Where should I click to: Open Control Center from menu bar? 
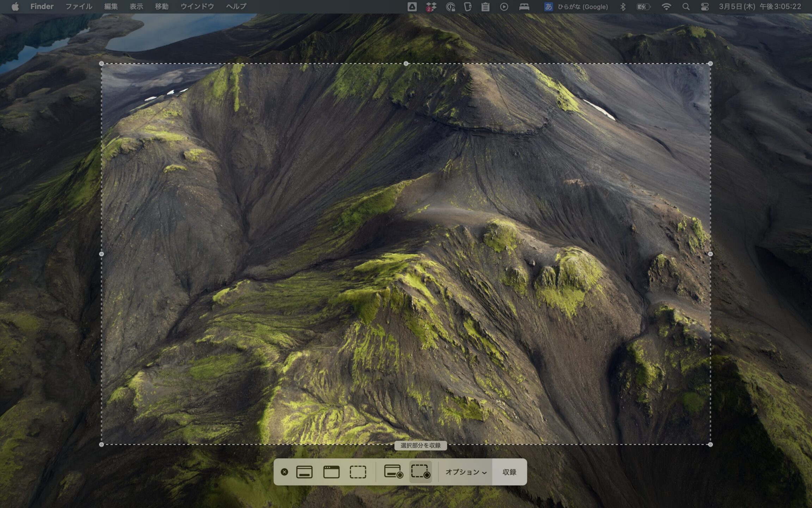point(705,7)
